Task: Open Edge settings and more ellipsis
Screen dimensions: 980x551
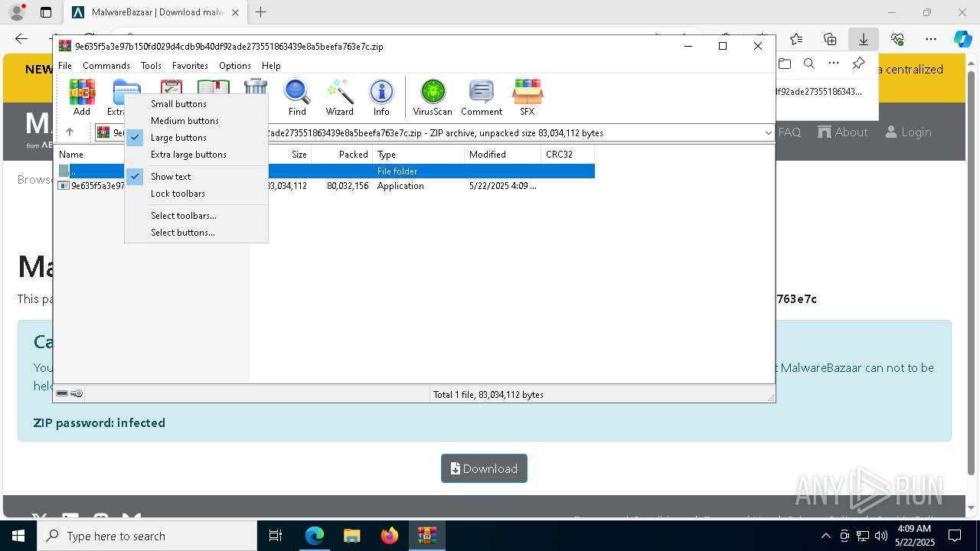Action: point(931,39)
